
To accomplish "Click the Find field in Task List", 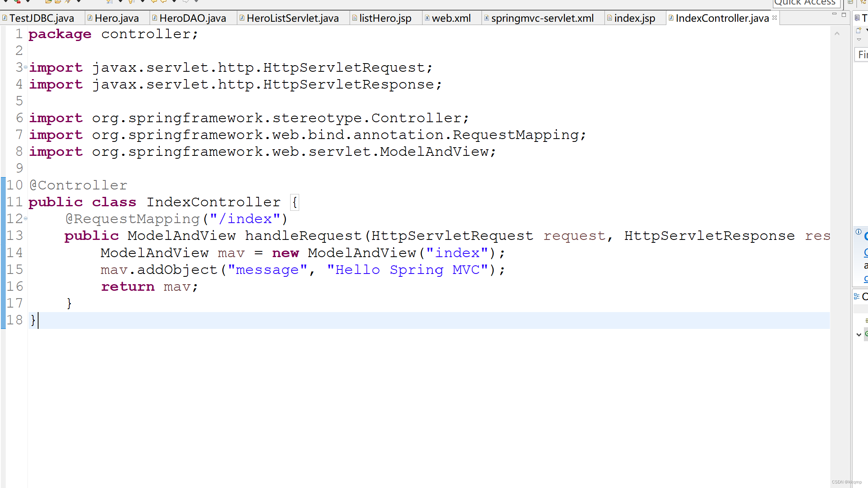I will (x=862, y=55).
